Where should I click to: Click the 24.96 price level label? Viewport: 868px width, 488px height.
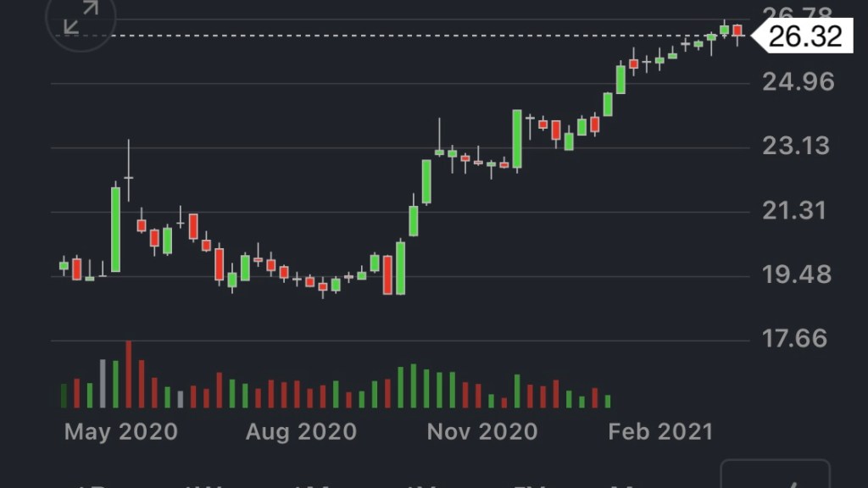click(798, 82)
